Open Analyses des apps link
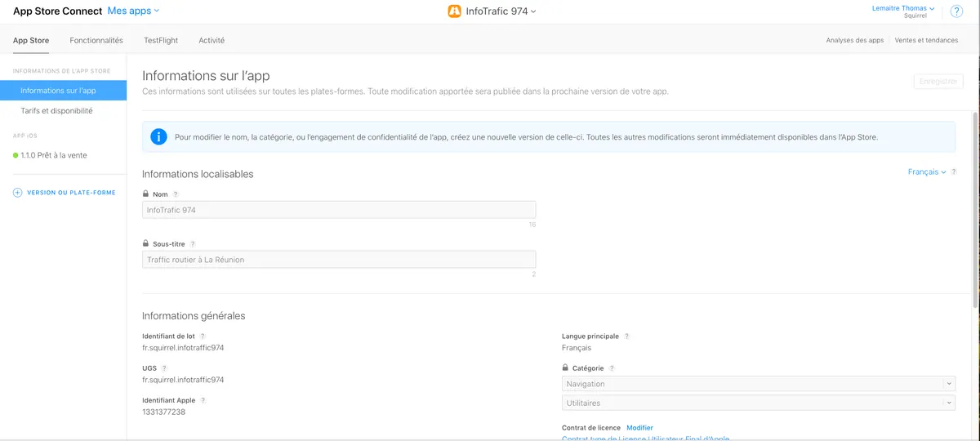Viewport: 980px width, 441px height. tap(854, 40)
